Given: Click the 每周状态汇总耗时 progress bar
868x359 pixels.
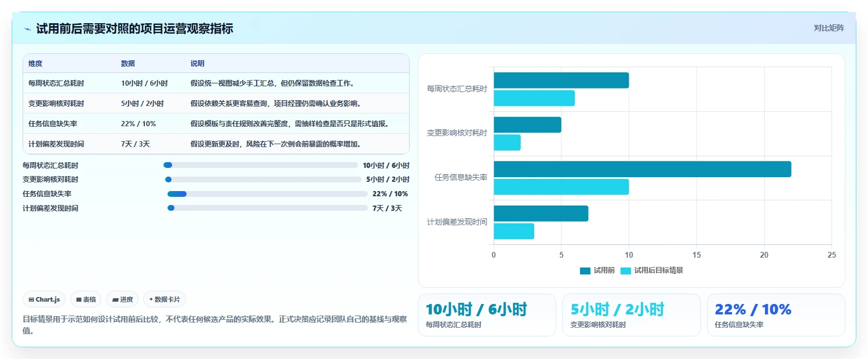Looking at the screenshot, I should pos(261,165).
